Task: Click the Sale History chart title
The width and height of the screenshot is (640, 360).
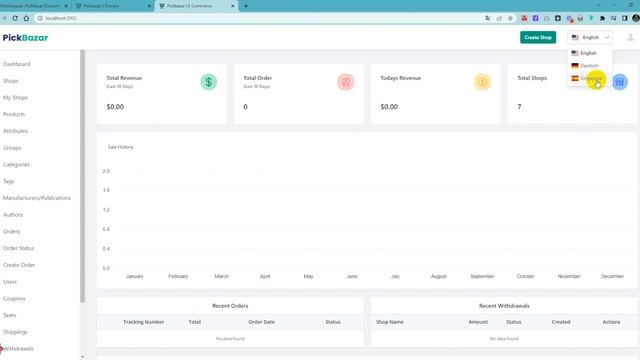Action: pyautogui.click(x=120, y=147)
